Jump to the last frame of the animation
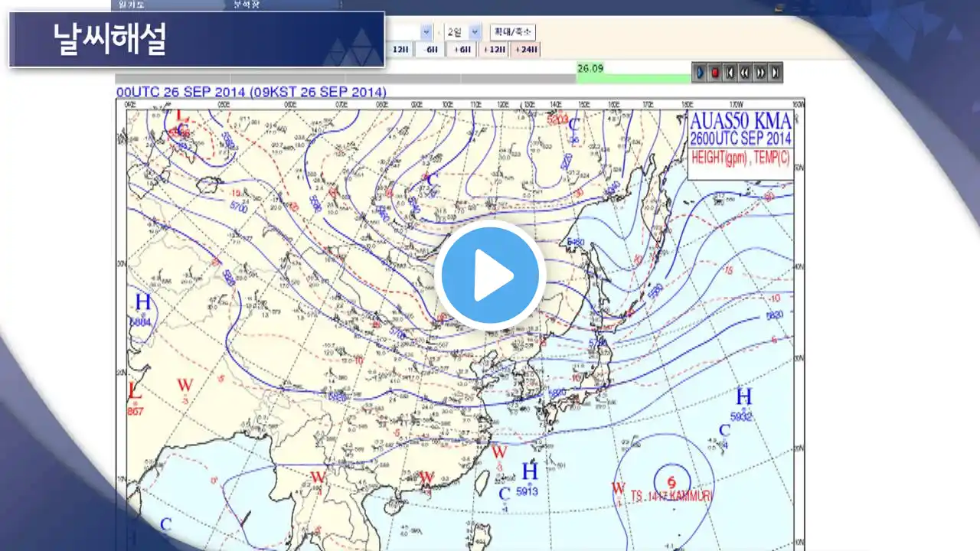The width and height of the screenshot is (980, 551). 775,72
